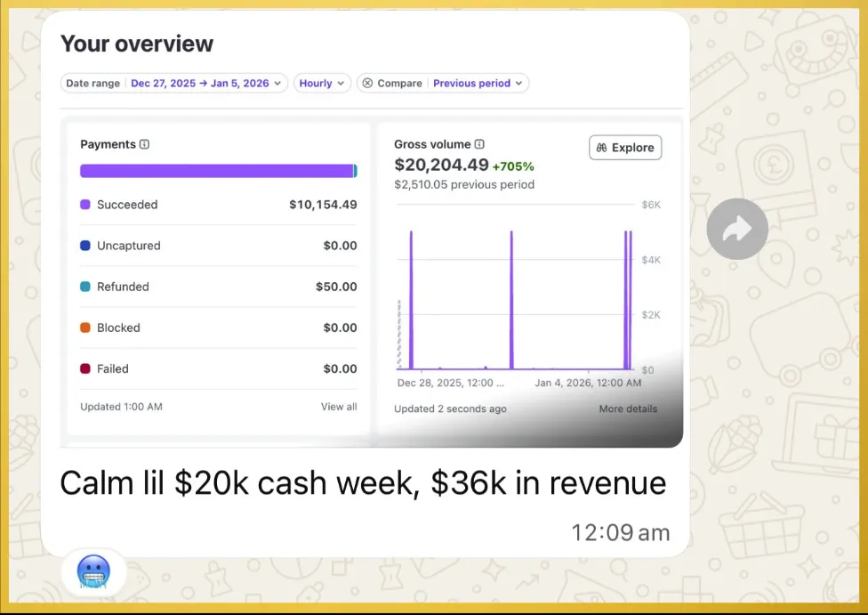Click the $2,510.05 previous period text

[464, 184]
